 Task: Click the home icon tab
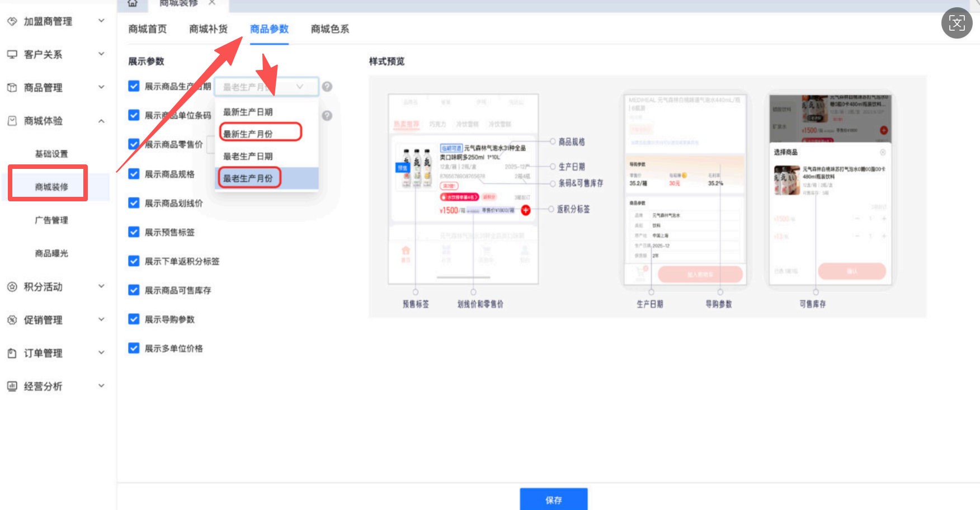[x=133, y=3]
